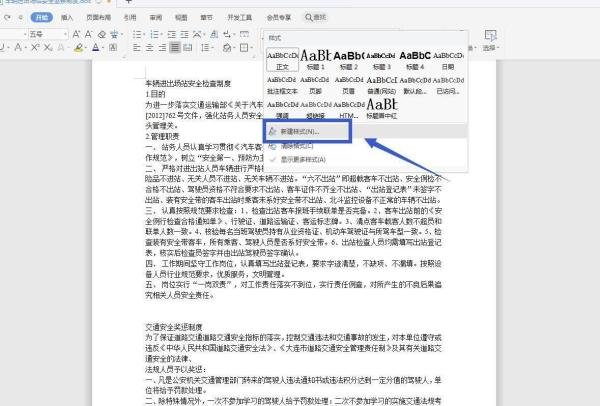Screen dimensions: 600x406
Task: Open the font name dropdown arrow
Action: (x=25, y=34)
